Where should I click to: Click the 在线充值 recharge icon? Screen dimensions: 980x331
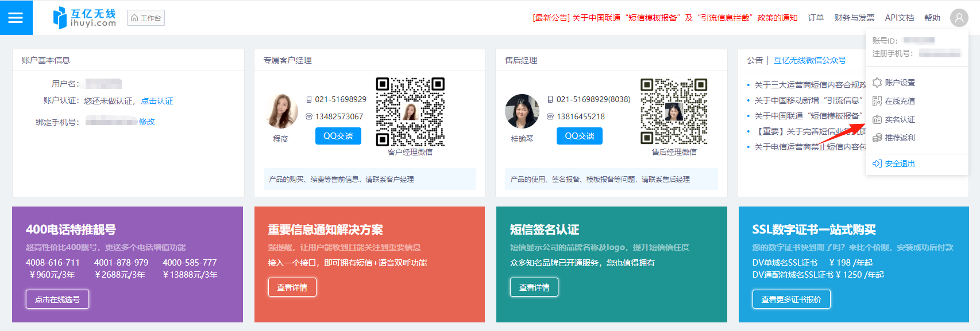(x=877, y=101)
